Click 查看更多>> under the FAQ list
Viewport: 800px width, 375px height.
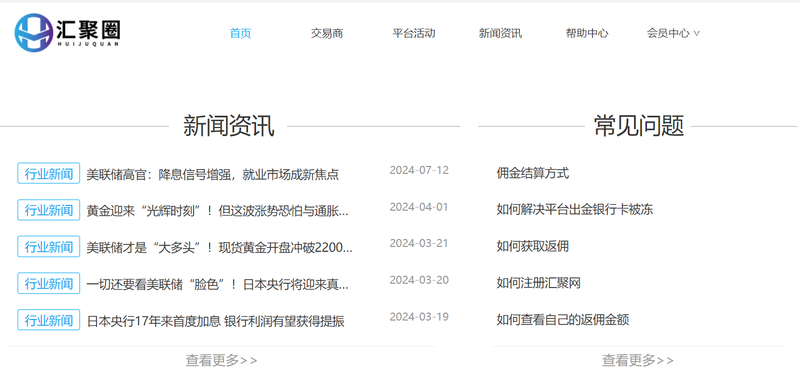(x=638, y=361)
